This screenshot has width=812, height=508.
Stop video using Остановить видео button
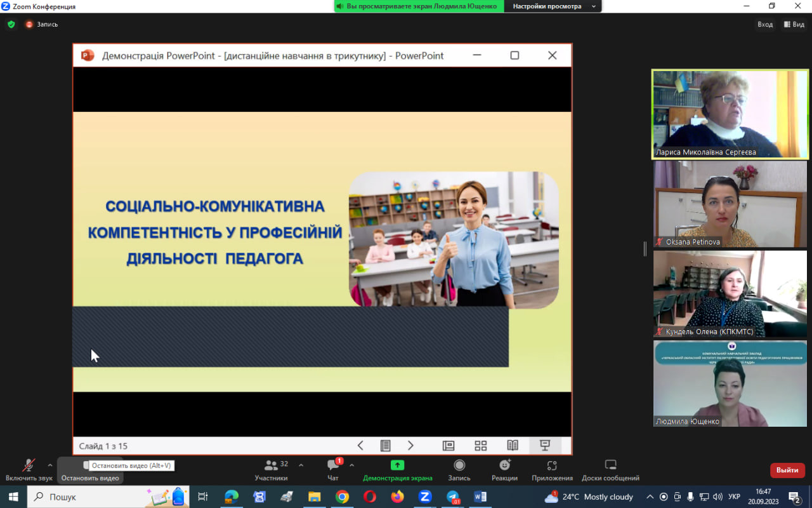89,471
